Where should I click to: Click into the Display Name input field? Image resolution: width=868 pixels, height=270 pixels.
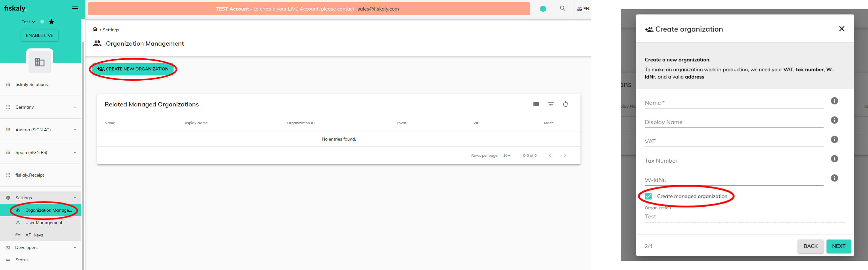click(734, 122)
